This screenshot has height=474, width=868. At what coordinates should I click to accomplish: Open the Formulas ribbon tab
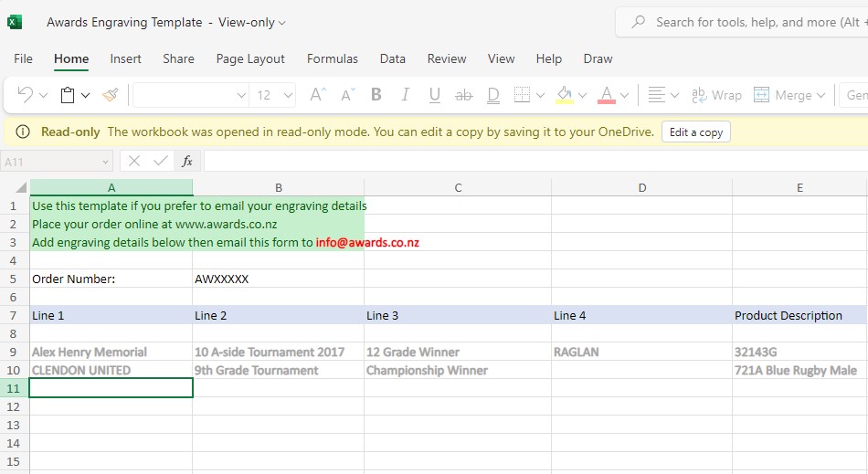click(332, 58)
